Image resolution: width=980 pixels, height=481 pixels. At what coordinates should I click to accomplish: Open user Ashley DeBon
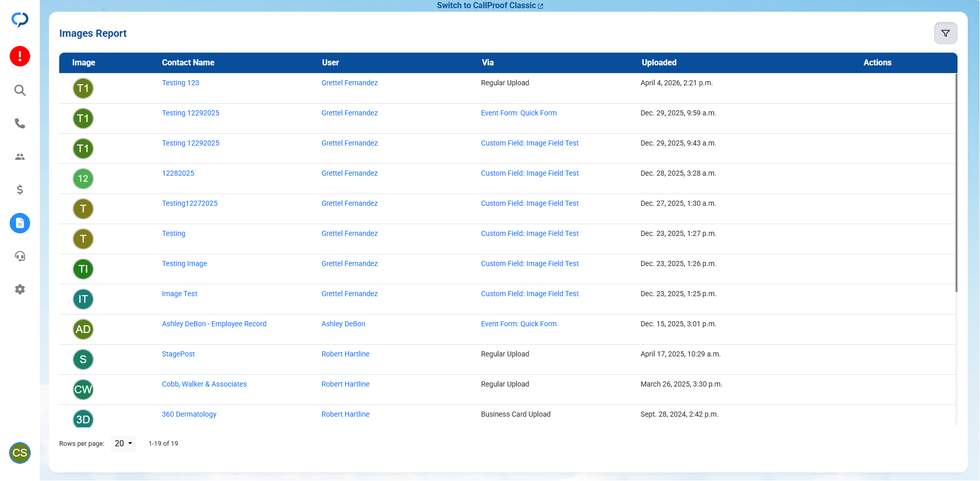point(344,324)
